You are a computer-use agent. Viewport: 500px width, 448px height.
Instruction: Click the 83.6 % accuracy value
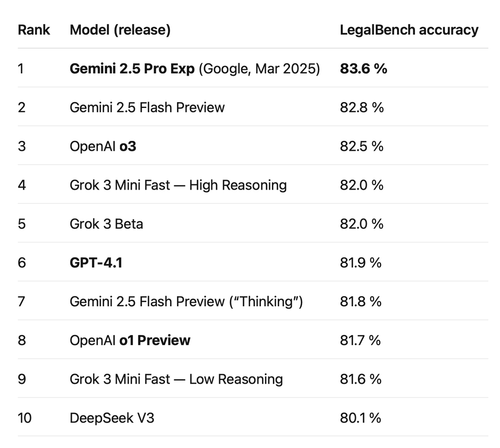(x=363, y=69)
